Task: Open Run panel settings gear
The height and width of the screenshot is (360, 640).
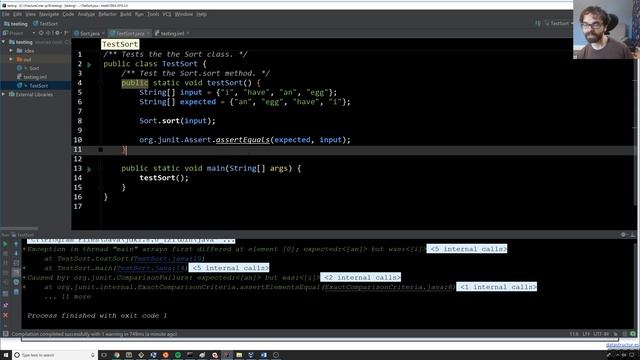Action: (623, 235)
